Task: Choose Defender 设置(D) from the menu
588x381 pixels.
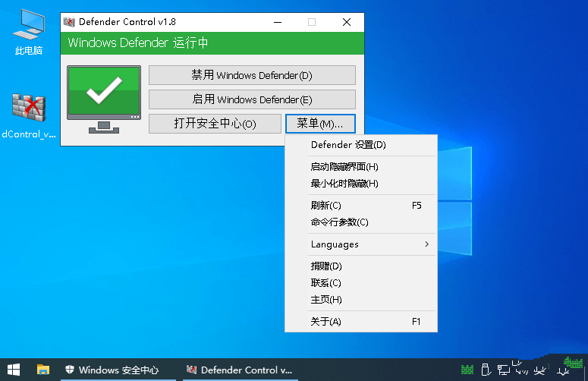Action: pyautogui.click(x=347, y=145)
